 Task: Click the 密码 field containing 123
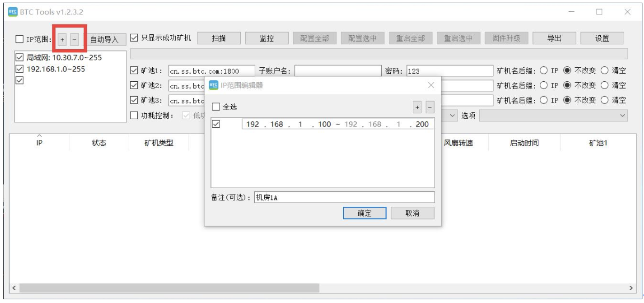click(450, 71)
